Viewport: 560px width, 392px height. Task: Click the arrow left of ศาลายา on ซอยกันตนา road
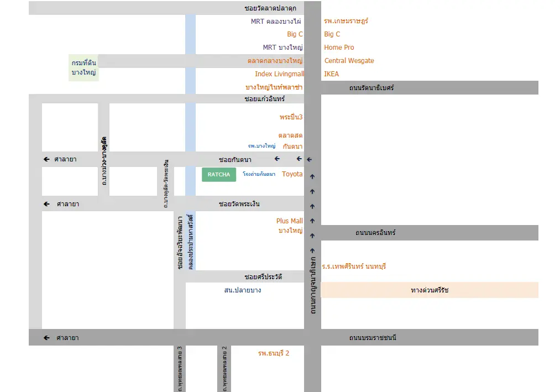point(47,160)
